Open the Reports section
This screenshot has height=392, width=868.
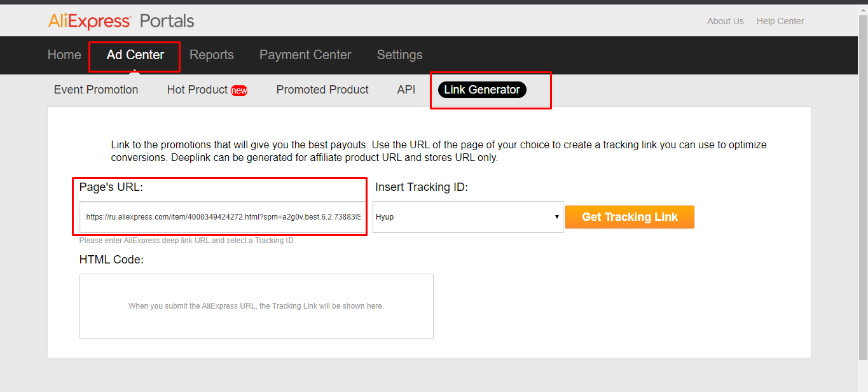[x=212, y=55]
